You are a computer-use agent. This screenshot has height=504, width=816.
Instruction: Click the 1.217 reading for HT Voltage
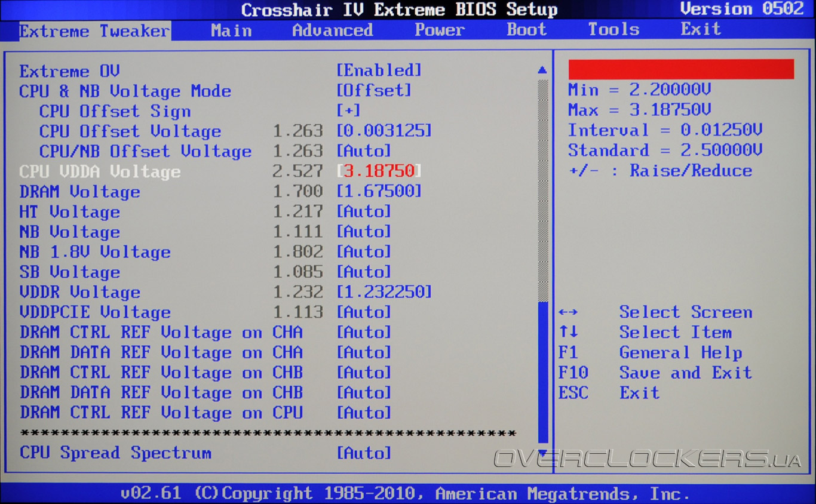[x=297, y=211]
